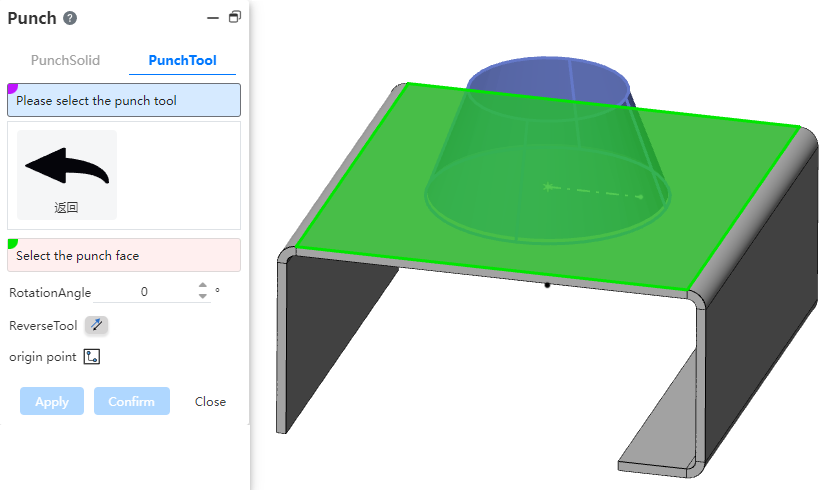Click the ReverseTool label
Image resolution: width=840 pixels, height=490 pixels.
coord(43,326)
